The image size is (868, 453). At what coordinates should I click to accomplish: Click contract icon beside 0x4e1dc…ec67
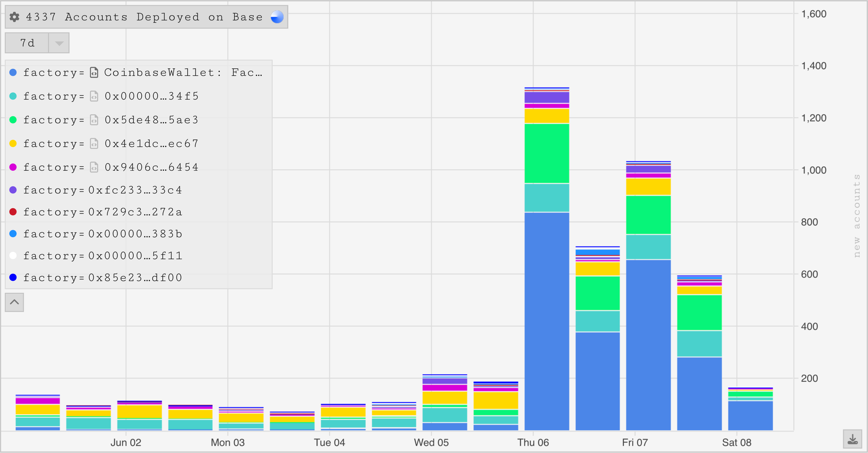(x=94, y=143)
